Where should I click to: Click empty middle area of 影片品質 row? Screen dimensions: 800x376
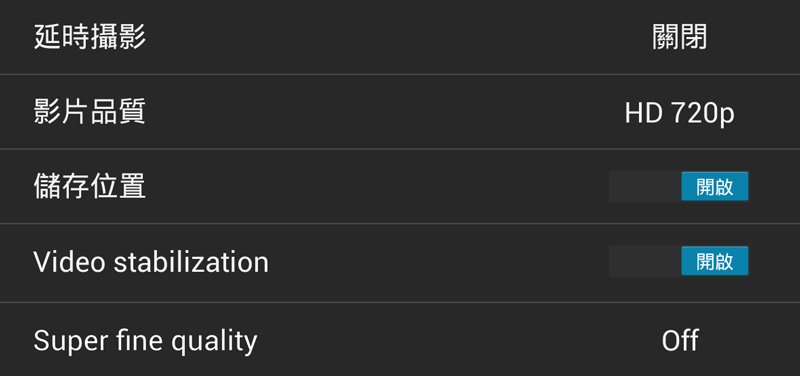pyautogui.click(x=383, y=112)
